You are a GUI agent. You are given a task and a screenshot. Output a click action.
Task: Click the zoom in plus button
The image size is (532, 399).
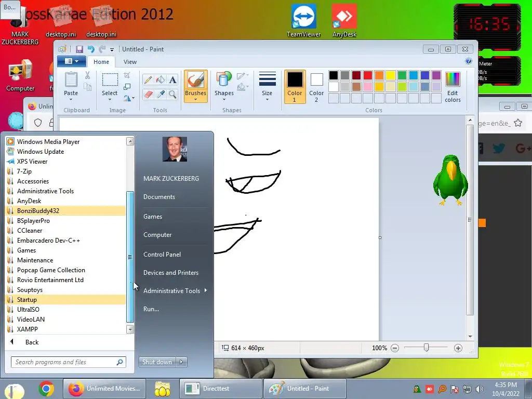pos(458,348)
